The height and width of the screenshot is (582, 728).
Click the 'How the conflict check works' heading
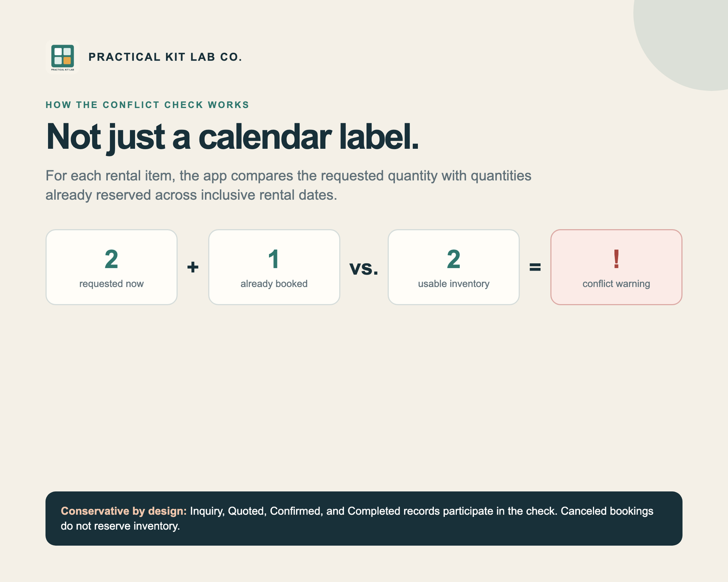(147, 105)
